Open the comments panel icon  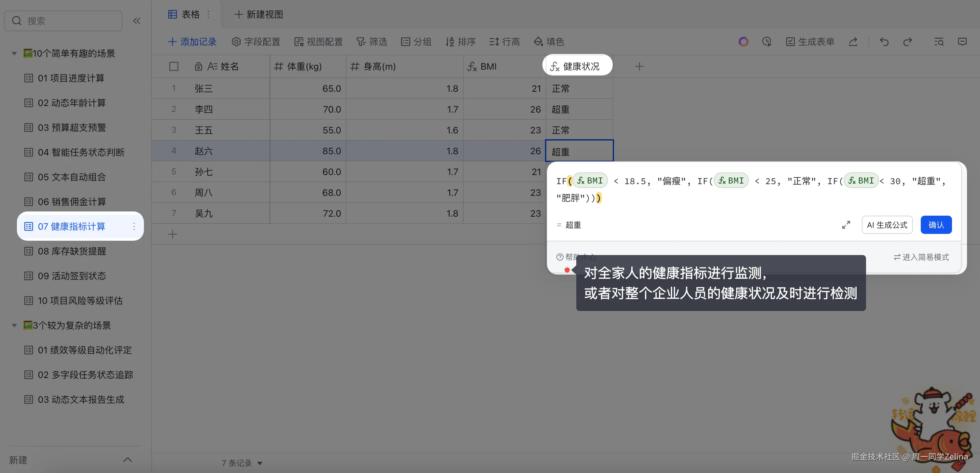coord(962,42)
